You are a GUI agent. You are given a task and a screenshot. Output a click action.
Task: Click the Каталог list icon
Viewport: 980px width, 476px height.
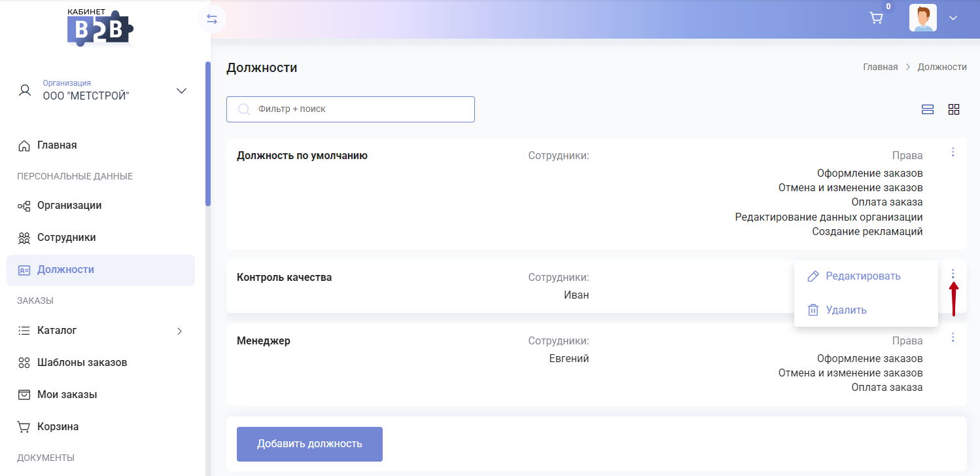pyautogui.click(x=24, y=331)
